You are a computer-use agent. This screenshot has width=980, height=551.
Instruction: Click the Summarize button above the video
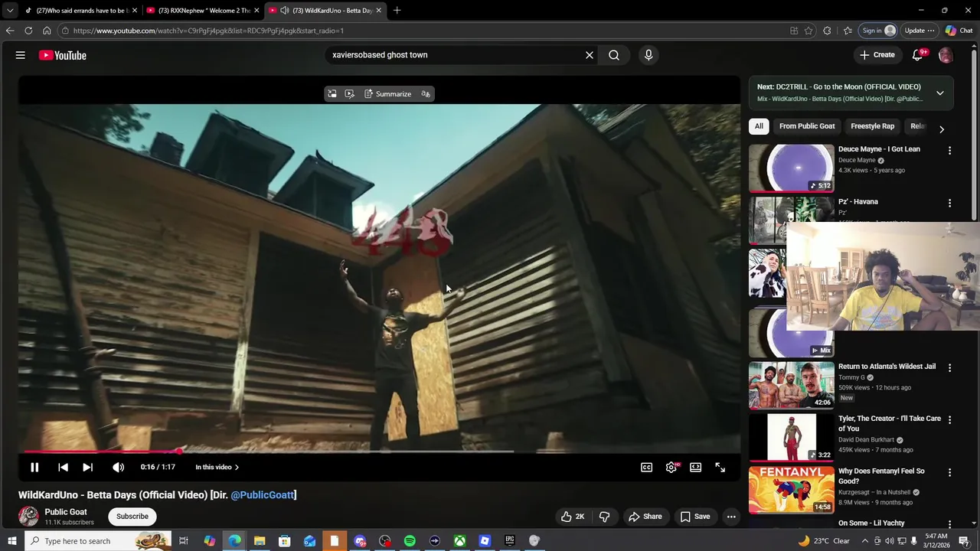click(x=387, y=94)
